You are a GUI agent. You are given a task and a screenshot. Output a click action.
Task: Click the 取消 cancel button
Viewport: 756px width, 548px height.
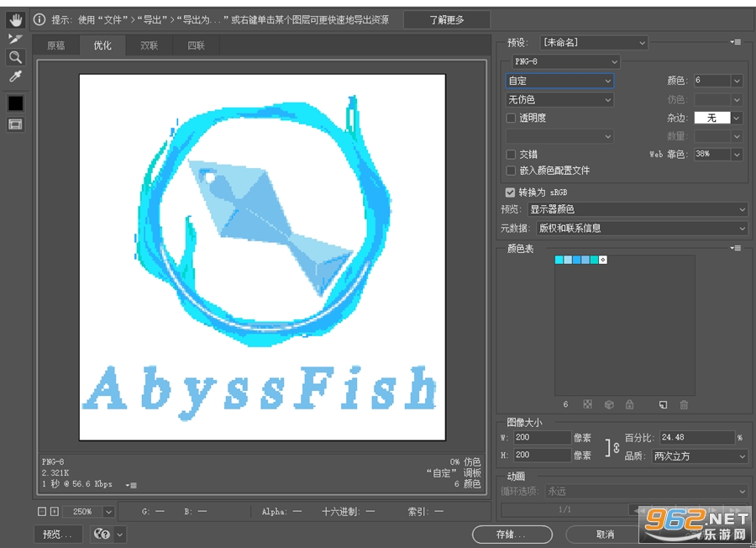coord(605,534)
